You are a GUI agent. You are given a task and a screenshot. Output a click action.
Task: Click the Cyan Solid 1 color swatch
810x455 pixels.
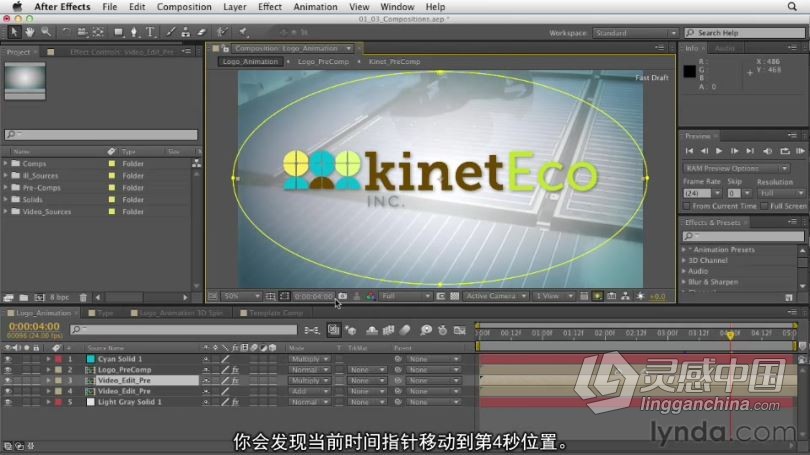[x=91, y=359]
